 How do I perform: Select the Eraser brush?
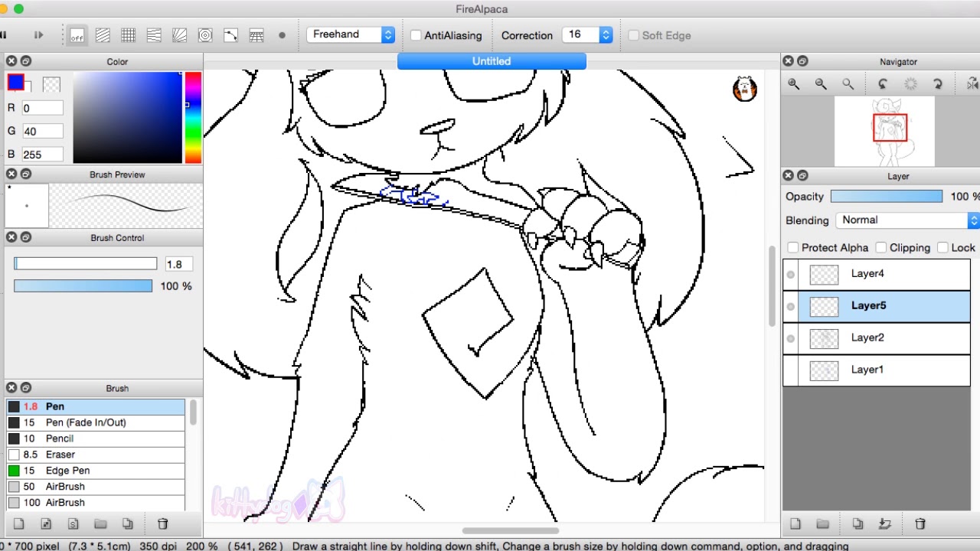[x=96, y=455]
